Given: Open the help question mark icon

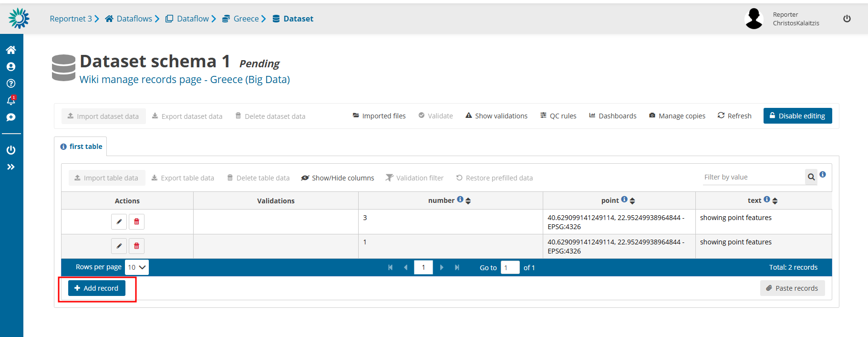Looking at the screenshot, I should [x=11, y=84].
